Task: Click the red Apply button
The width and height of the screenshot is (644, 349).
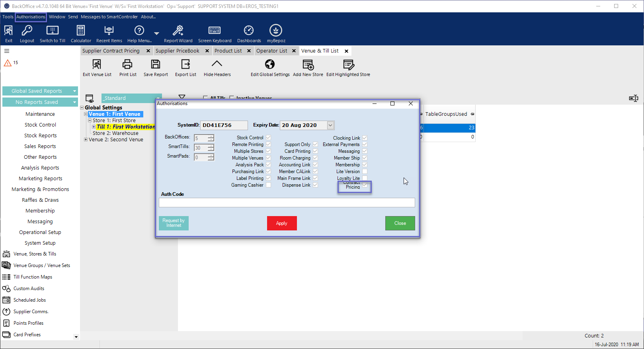Action: pos(282,223)
